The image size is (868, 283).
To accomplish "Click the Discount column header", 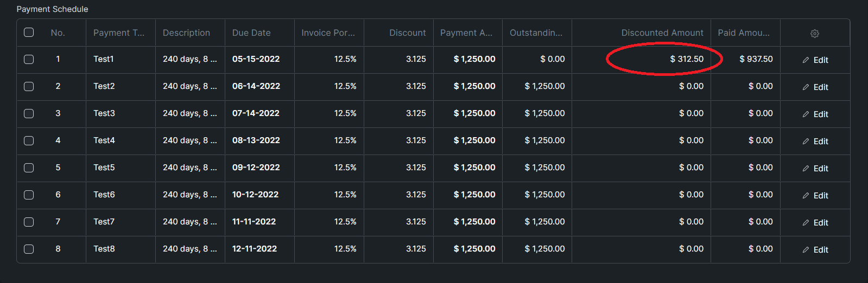I will 408,33.
